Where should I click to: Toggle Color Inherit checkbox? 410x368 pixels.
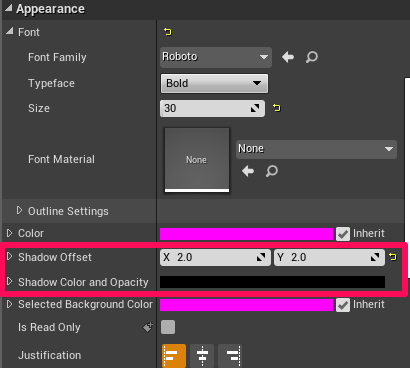343,234
